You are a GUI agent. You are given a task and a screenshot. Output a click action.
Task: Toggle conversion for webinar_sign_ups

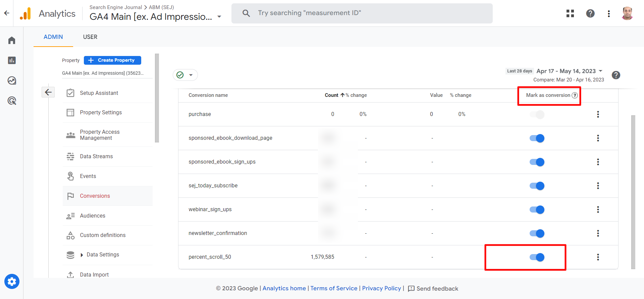coord(537,210)
